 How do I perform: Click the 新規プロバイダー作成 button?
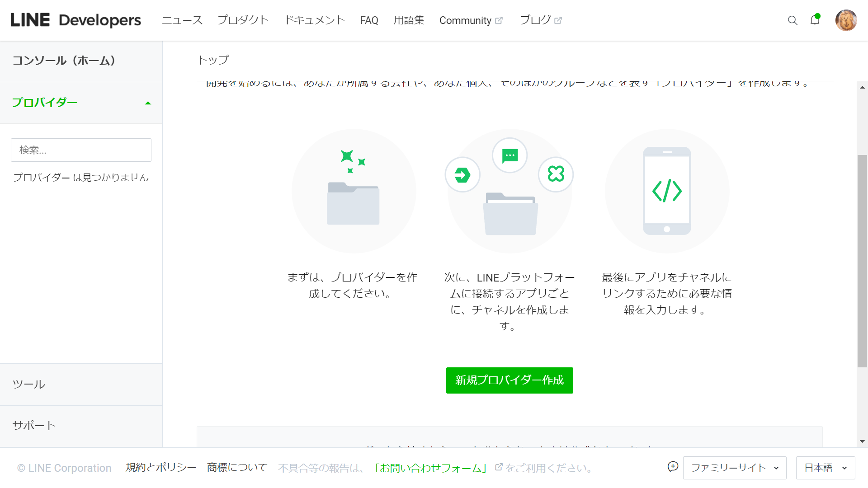(x=509, y=380)
